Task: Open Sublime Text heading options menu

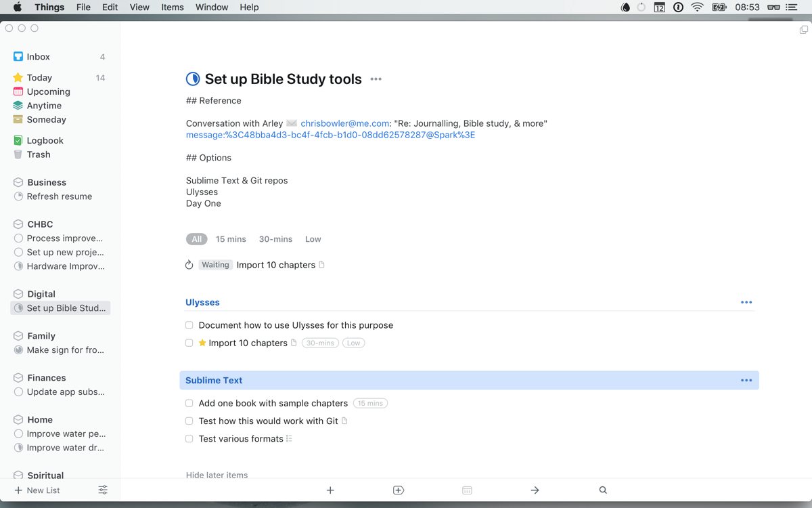Action: (746, 380)
